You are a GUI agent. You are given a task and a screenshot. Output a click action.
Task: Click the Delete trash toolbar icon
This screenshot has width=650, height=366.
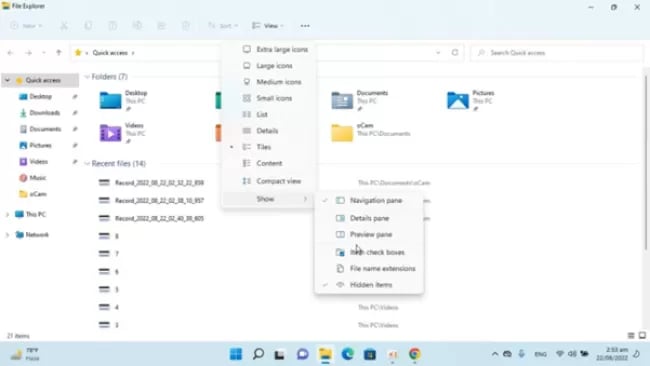point(186,26)
